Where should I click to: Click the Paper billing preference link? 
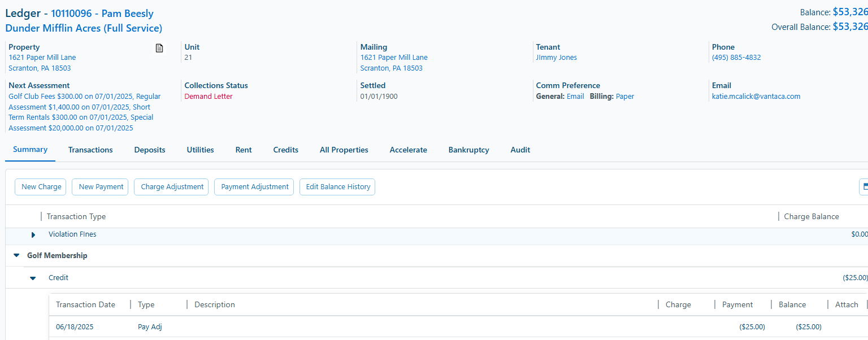[x=625, y=96]
